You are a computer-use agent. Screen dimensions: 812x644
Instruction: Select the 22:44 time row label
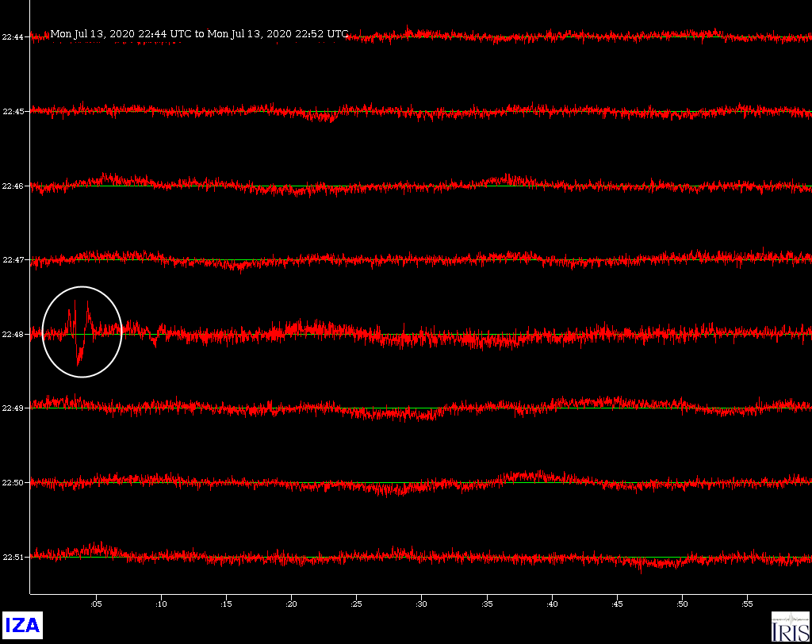coord(14,37)
